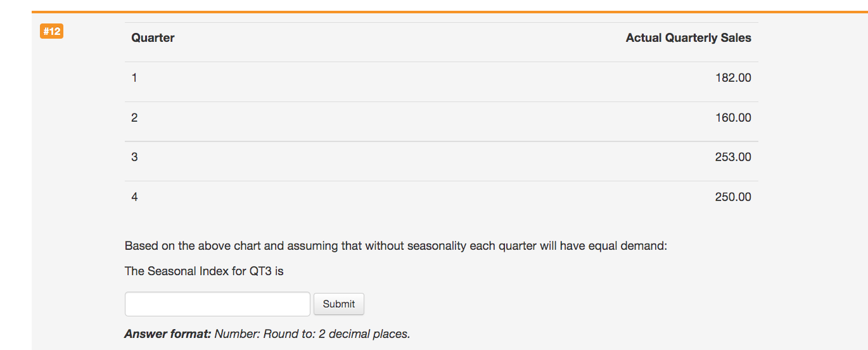Click the Round to 2 decimal places note
The width and height of the screenshot is (868, 350).
pos(336,334)
